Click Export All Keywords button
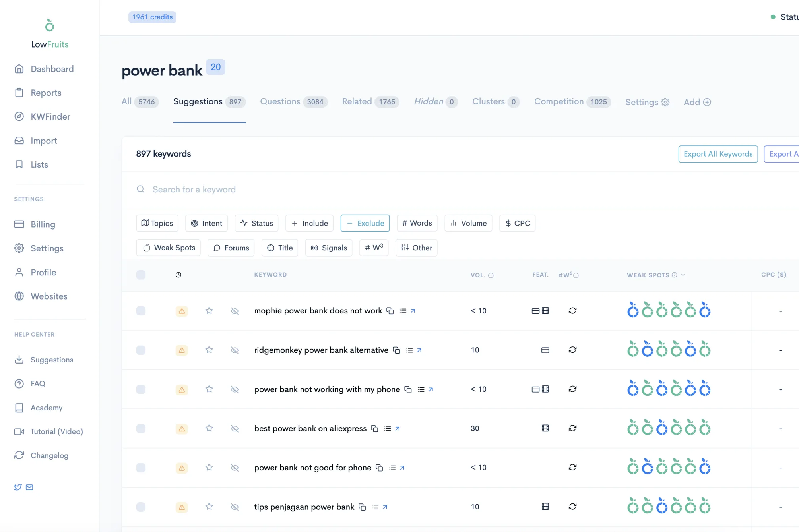The height and width of the screenshot is (532, 799). (x=718, y=154)
